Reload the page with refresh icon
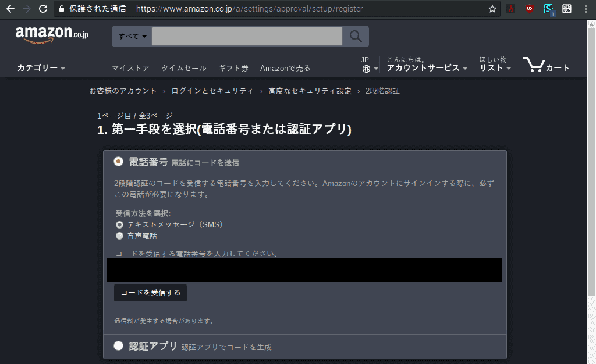596x364 pixels. tap(43, 9)
